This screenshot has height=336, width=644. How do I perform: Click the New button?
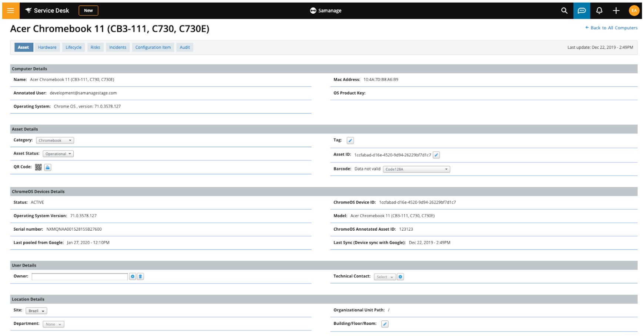88,10
